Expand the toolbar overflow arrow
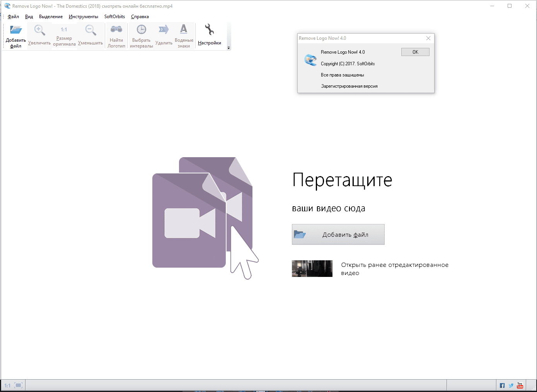The width and height of the screenshot is (537, 392). (228, 48)
